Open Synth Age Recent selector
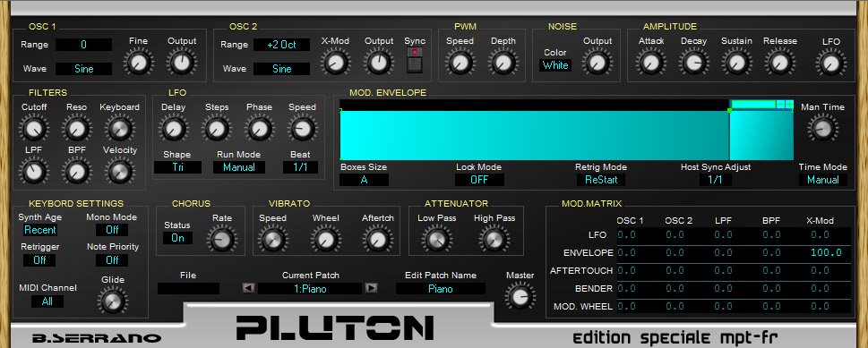The image size is (868, 348). coord(40,230)
